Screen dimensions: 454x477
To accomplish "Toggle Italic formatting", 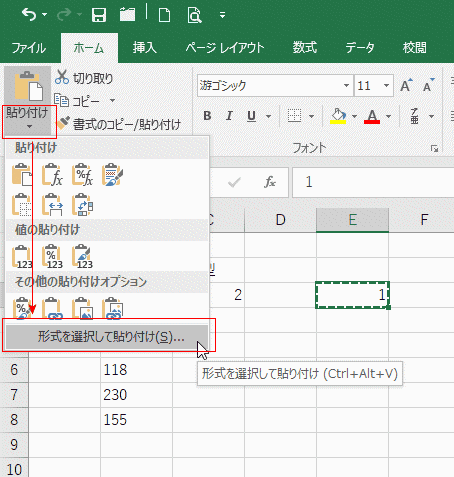I will click(229, 116).
